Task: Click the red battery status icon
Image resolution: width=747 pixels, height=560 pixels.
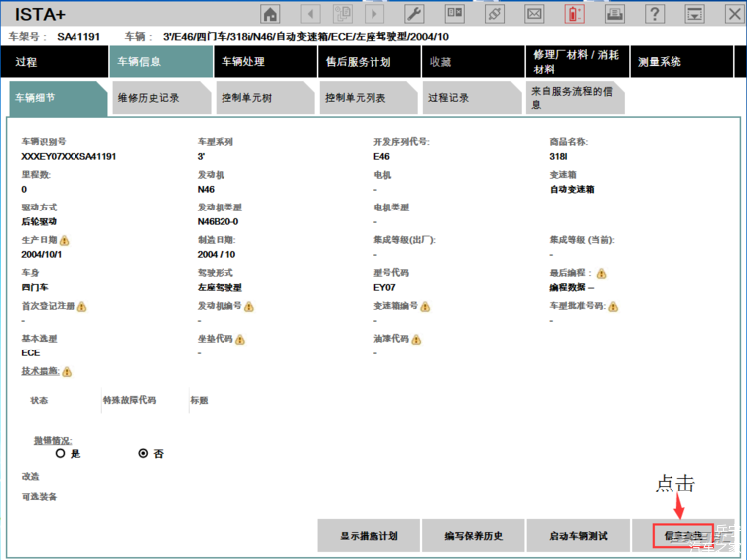Action: 574,14
